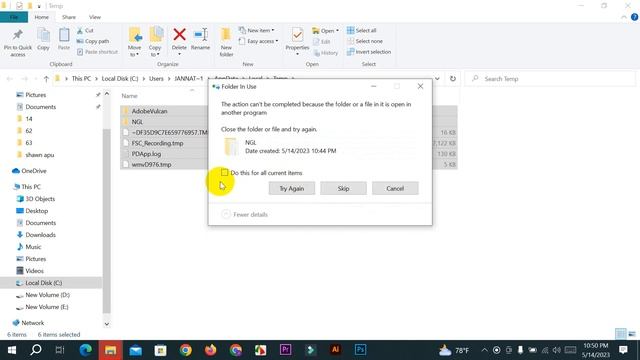
Task: Cancel the Folder In Use dialog
Action: point(395,189)
